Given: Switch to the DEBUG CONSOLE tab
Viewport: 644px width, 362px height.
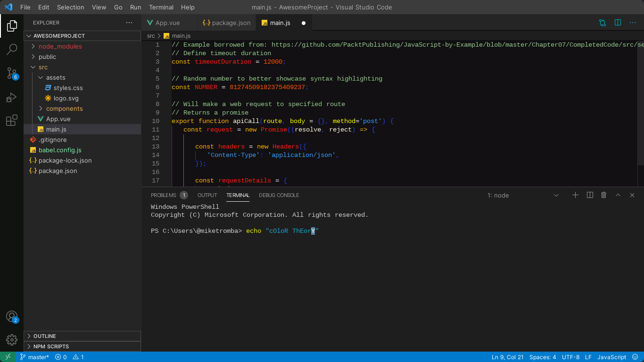Looking at the screenshot, I should tap(279, 195).
